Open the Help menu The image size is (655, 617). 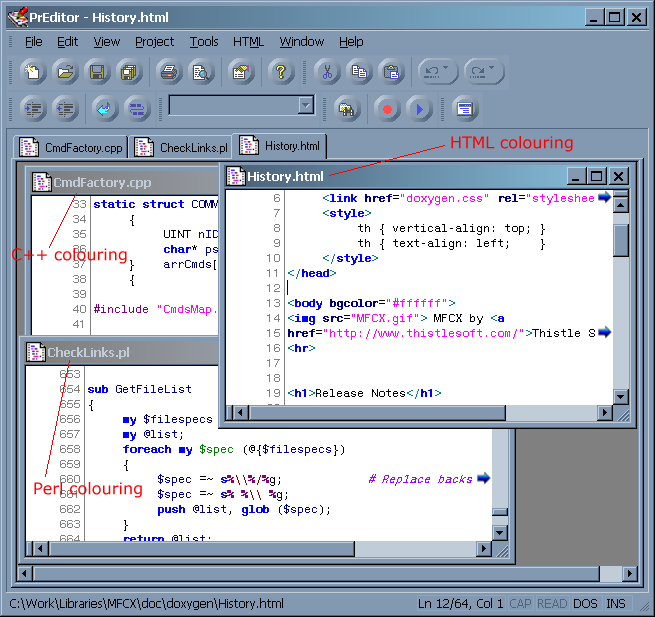[351, 42]
